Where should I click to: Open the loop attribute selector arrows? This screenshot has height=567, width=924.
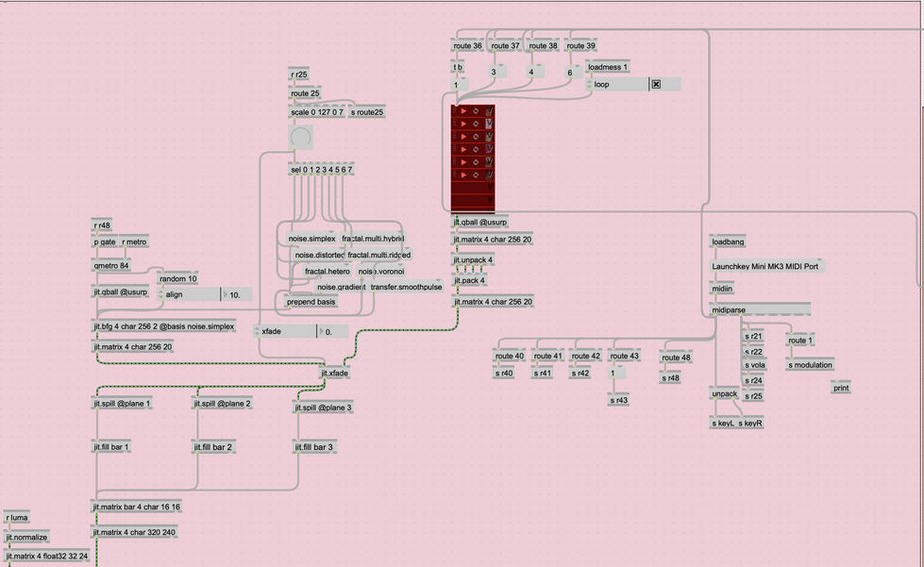tap(589, 84)
